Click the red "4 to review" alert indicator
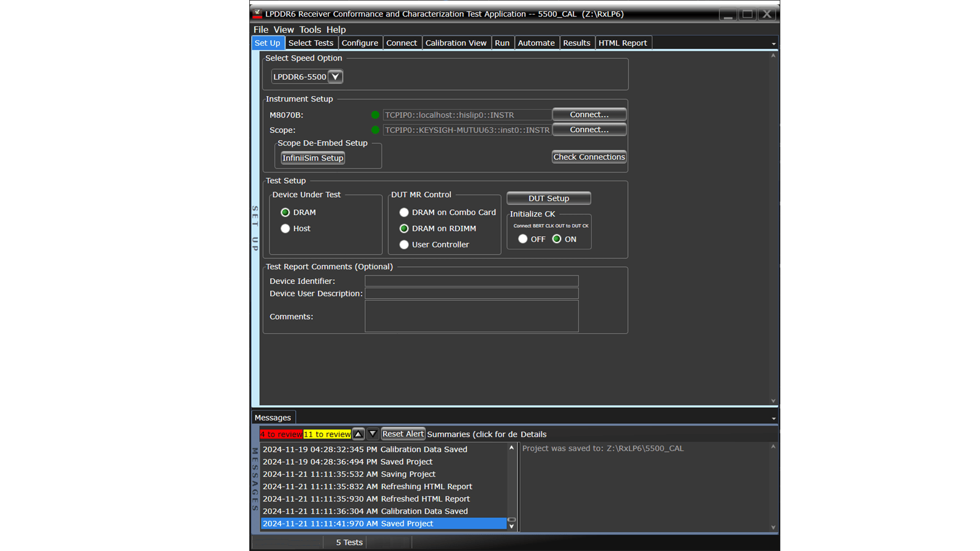This screenshot has width=980, height=551. tap(281, 434)
